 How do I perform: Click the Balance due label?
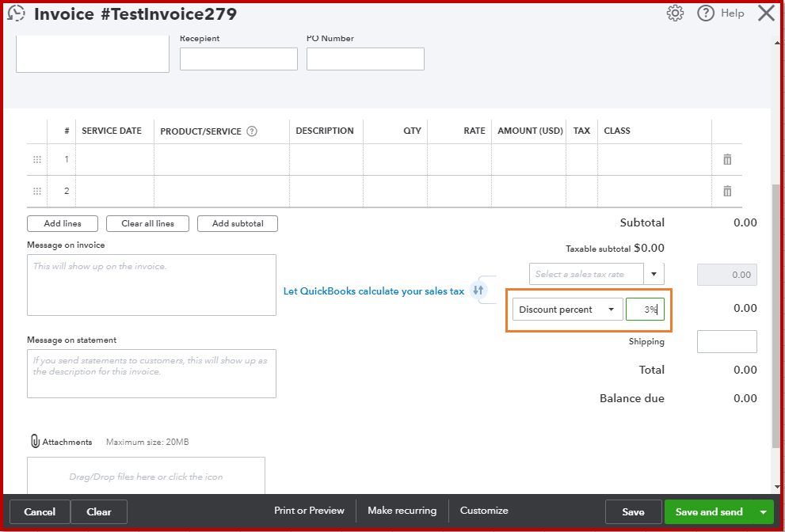point(632,398)
